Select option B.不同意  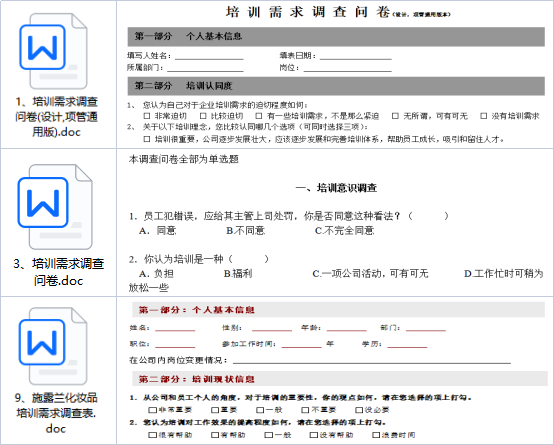click(245, 231)
